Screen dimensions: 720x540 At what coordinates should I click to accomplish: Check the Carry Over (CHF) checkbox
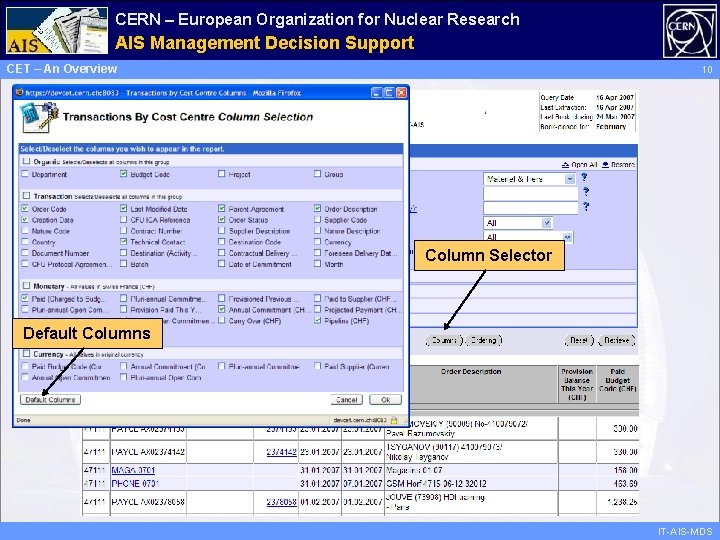[x=221, y=321]
